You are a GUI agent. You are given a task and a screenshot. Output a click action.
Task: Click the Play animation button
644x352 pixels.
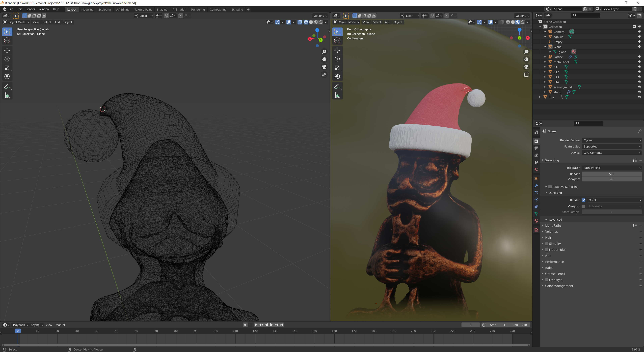click(x=271, y=325)
